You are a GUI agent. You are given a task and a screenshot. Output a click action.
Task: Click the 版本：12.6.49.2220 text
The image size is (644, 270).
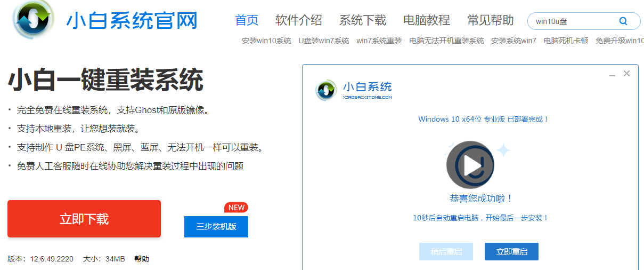[40, 259]
